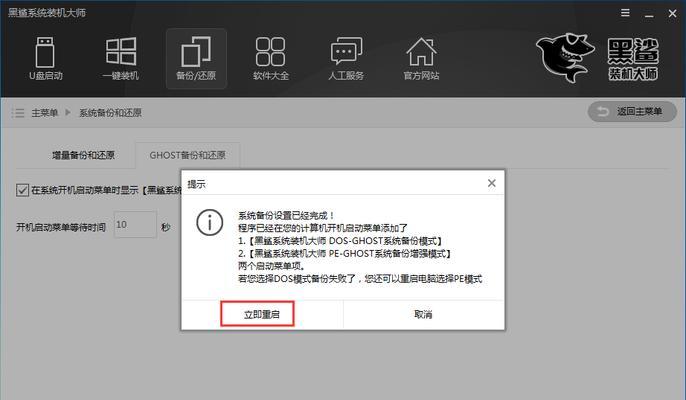Click the 返回主菜单 button
686x400 pixels.
point(632,112)
